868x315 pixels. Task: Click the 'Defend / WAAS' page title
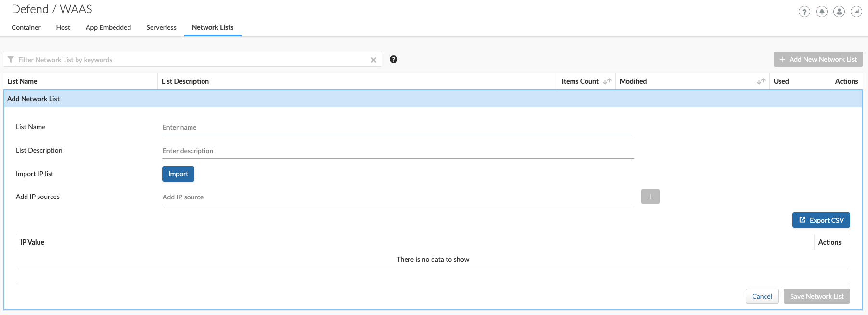(52, 9)
